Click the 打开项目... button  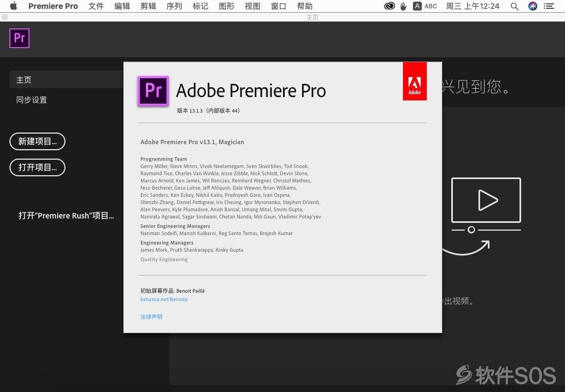pos(38,167)
